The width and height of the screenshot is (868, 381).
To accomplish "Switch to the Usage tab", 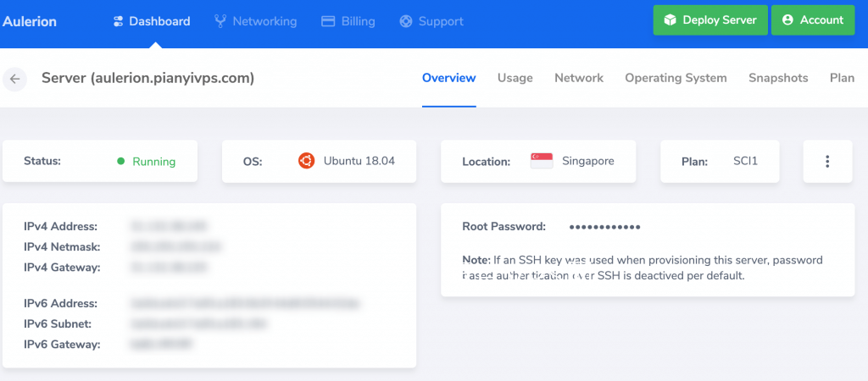I will (515, 78).
